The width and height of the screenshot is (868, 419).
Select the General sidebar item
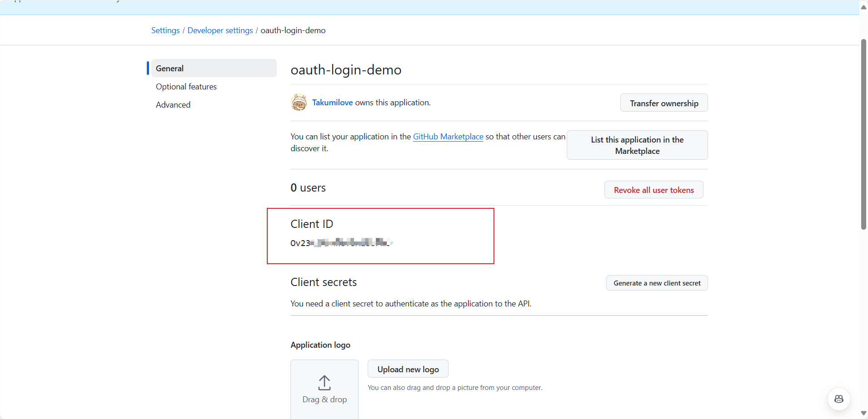214,68
